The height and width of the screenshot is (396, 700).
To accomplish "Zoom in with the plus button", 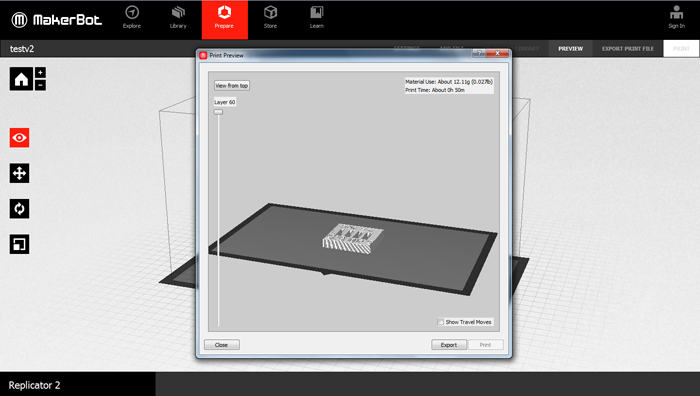I will [40, 73].
